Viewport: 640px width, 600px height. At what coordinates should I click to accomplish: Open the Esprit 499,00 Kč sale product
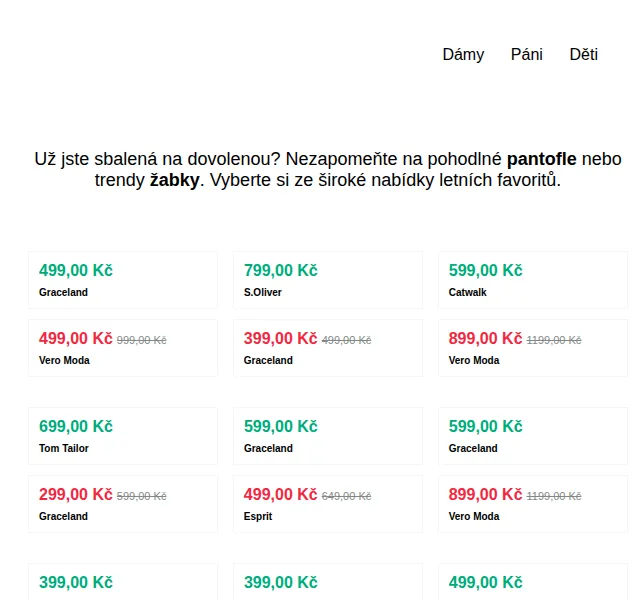(x=328, y=504)
